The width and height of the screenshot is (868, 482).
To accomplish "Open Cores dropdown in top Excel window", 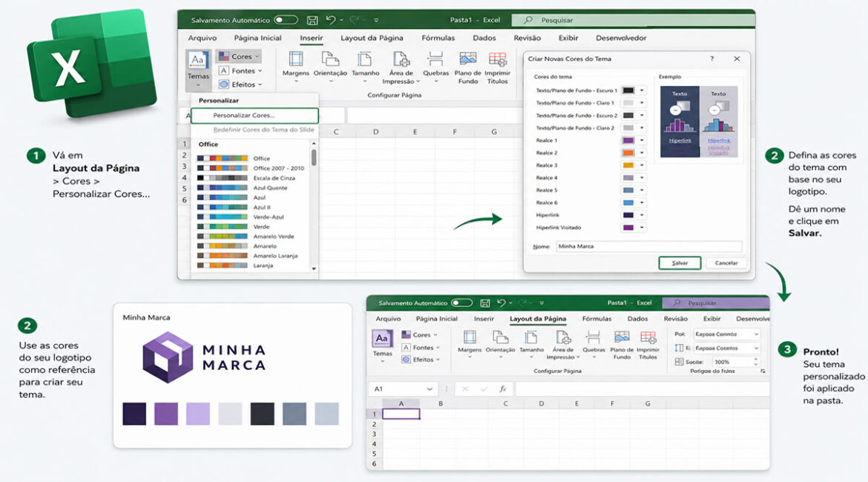I will [239, 56].
